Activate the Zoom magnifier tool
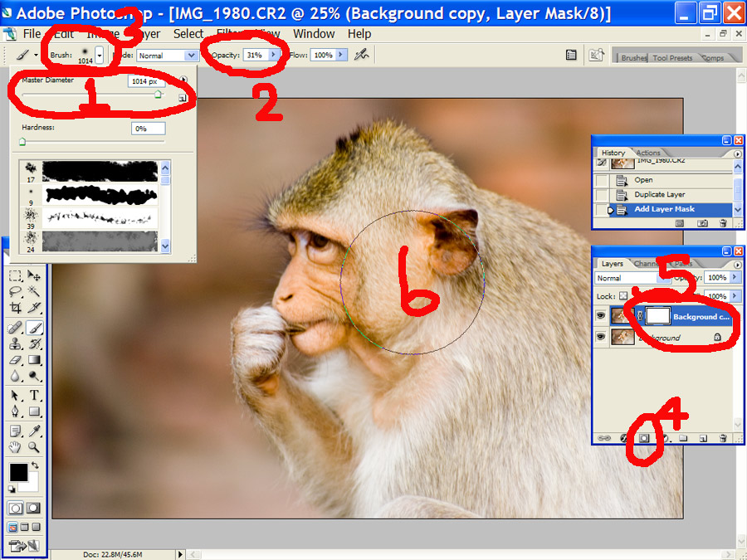747x560 pixels. click(35, 447)
